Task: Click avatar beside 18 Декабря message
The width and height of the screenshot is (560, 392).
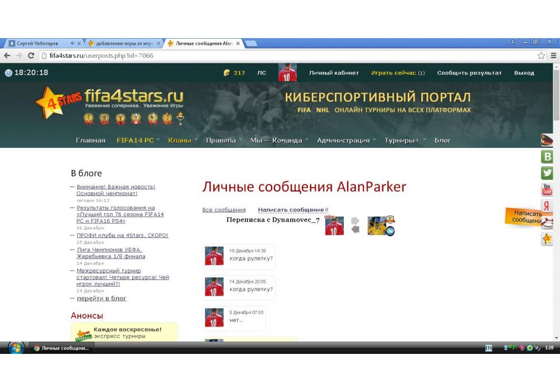Action: (214, 255)
